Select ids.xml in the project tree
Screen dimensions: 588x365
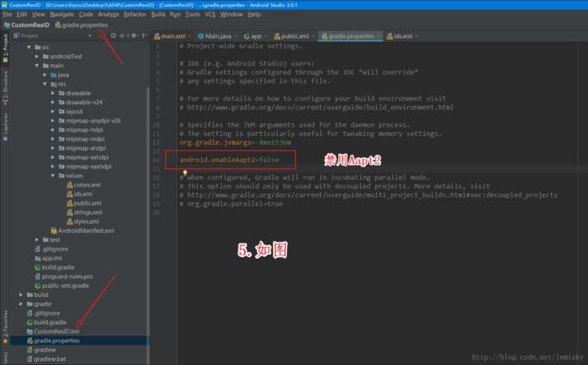coord(80,194)
